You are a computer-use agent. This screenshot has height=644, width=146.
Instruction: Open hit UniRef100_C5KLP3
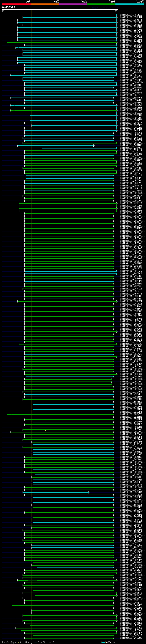(x=131, y=178)
